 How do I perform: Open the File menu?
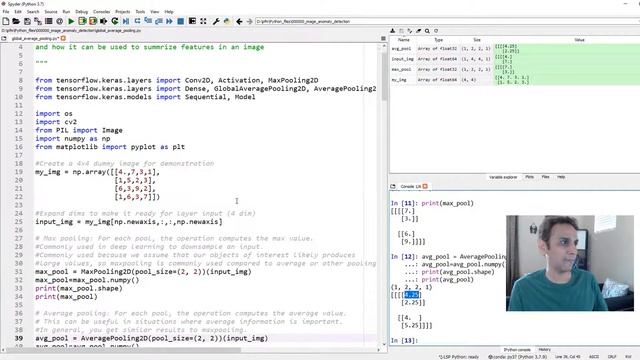click(6, 12)
